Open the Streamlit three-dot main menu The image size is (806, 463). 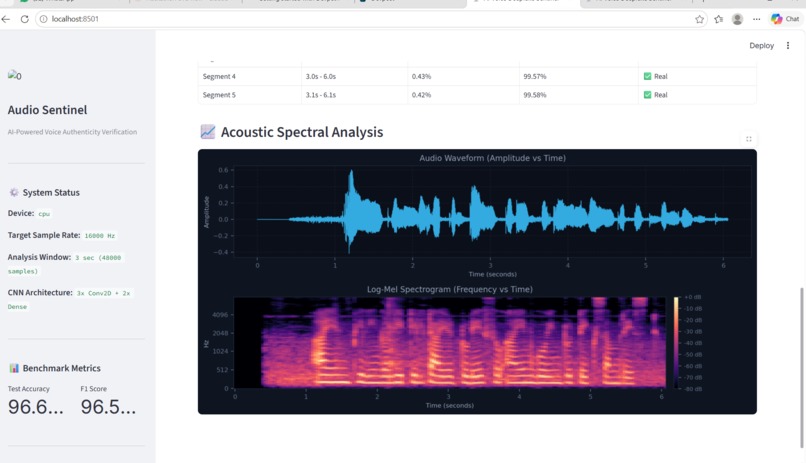pyautogui.click(x=787, y=46)
